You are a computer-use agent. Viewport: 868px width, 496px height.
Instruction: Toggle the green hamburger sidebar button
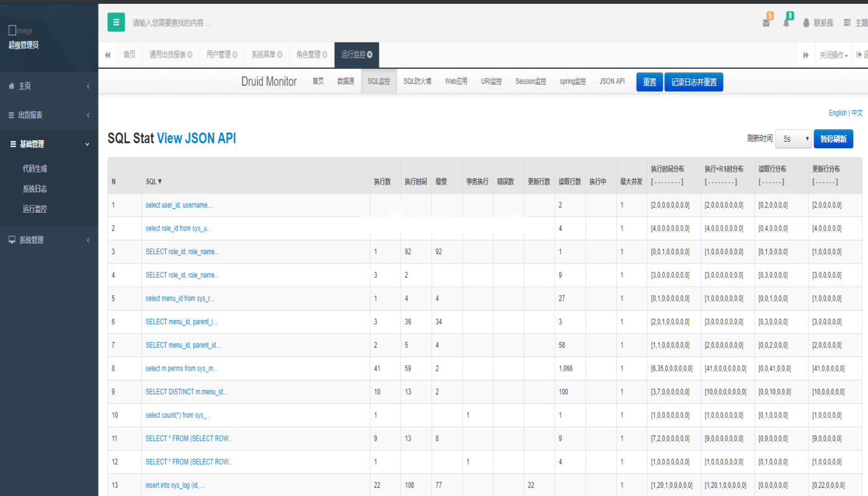click(116, 22)
